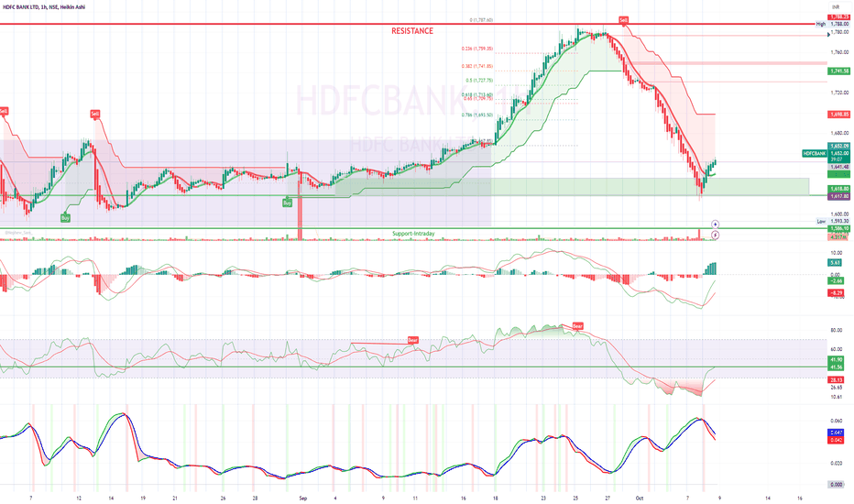Click the 25 date on the time axis
The image size is (854, 504).
coord(575,498)
